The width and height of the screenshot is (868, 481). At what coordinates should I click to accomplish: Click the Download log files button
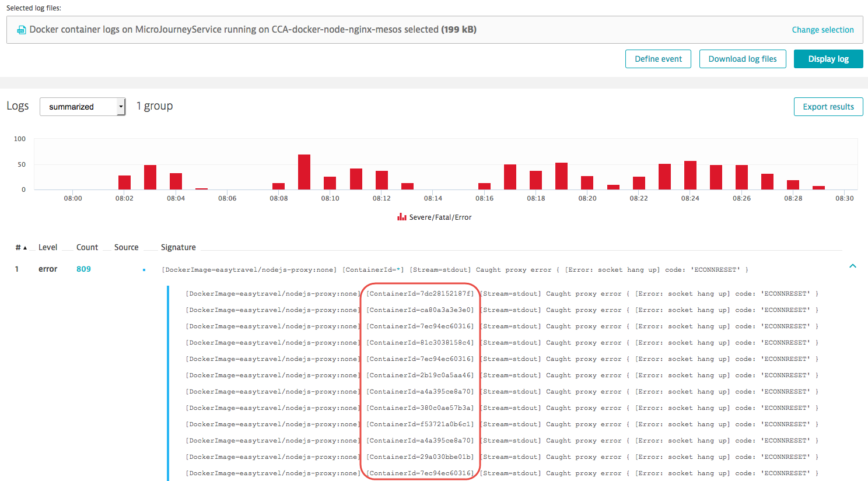coord(742,59)
